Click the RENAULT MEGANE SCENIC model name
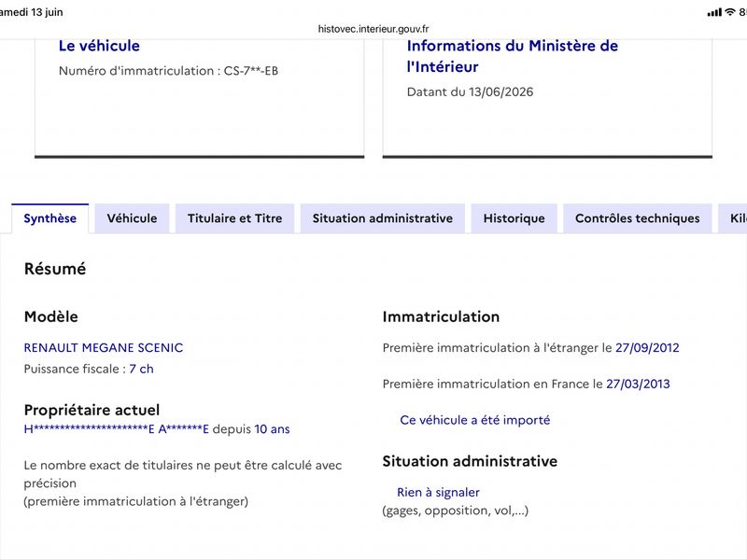Viewport: 747px width, 560px height. [104, 347]
